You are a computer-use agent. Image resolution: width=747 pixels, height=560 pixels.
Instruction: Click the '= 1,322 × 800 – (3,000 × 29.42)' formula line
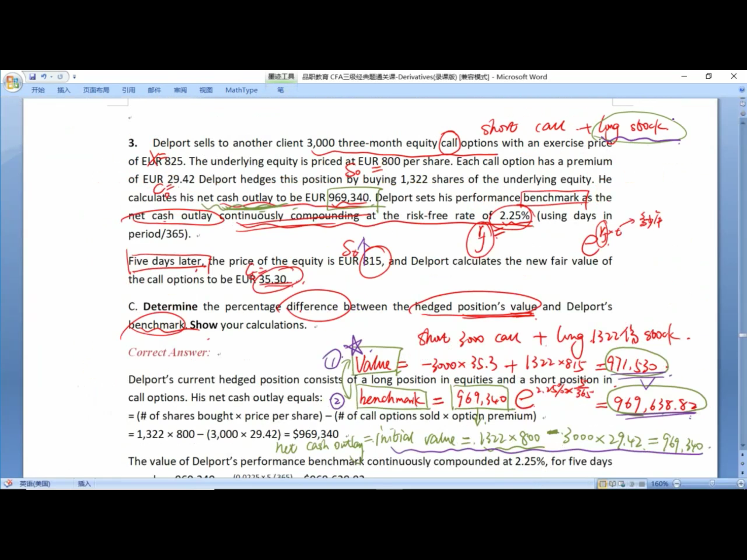coord(233,434)
